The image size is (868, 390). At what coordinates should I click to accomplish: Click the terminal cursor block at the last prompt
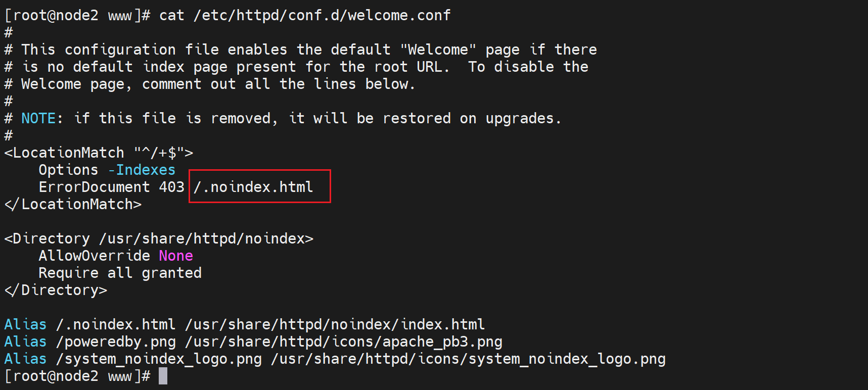[163, 376]
